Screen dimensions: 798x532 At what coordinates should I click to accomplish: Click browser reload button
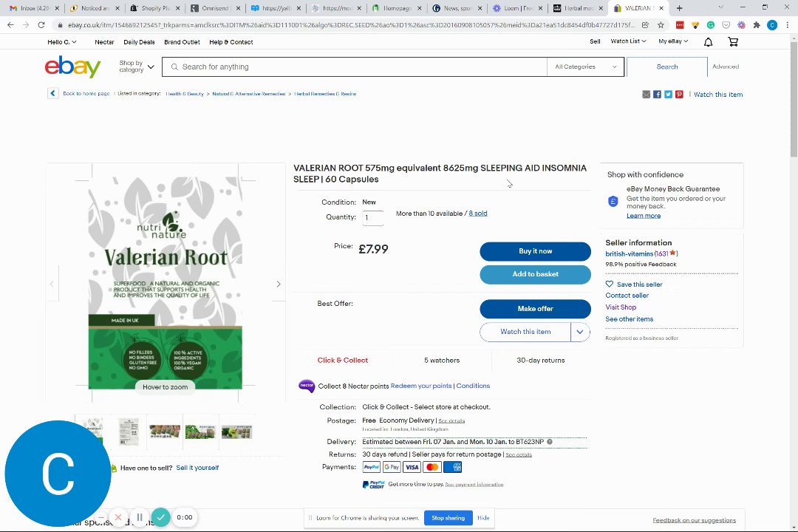(41, 24)
